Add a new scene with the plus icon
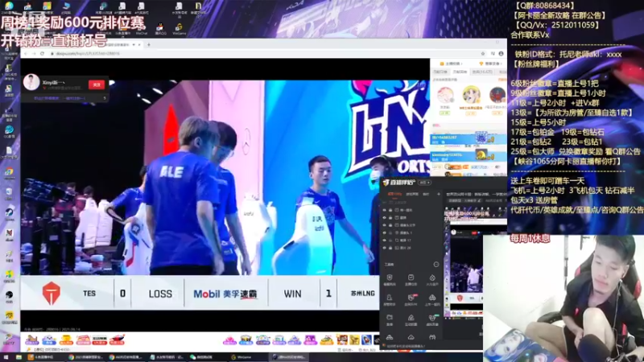Screen dimensions: 644x362 pyautogui.click(x=438, y=194)
